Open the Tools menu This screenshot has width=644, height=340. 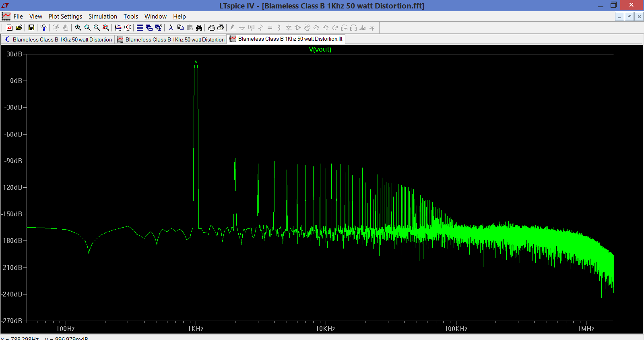tap(130, 17)
